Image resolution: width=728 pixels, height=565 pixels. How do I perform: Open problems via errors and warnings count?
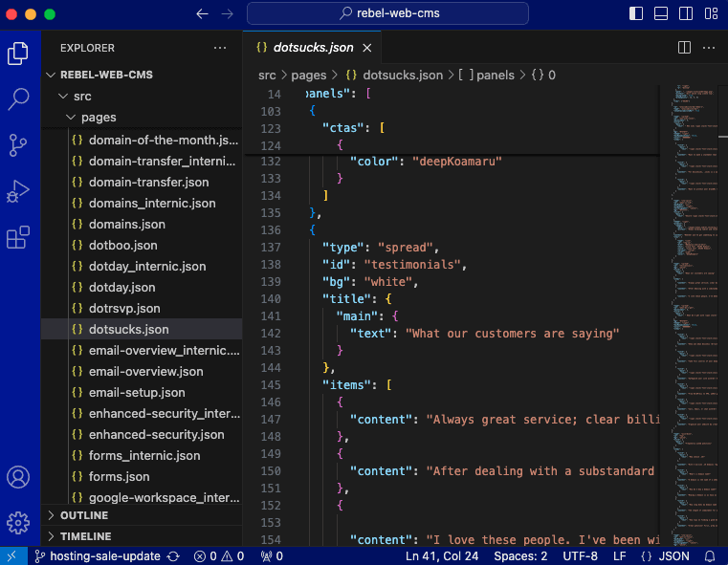point(219,555)
